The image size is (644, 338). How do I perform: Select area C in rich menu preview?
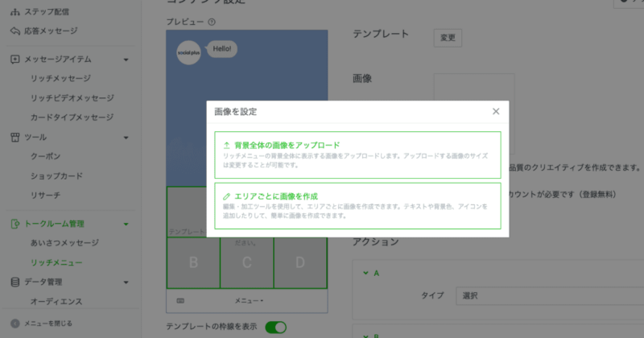[247, 263]
